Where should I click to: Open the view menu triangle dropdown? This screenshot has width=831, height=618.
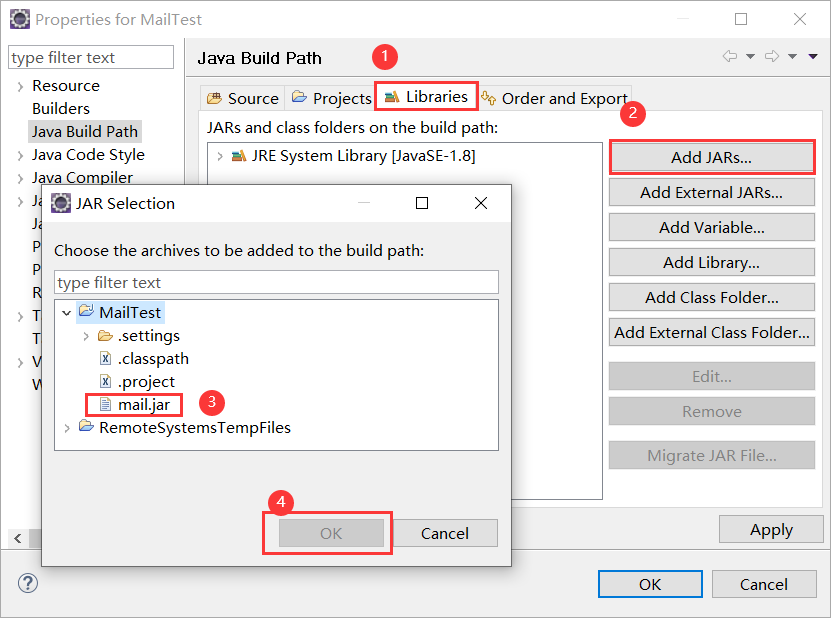(x=813, y=56)
